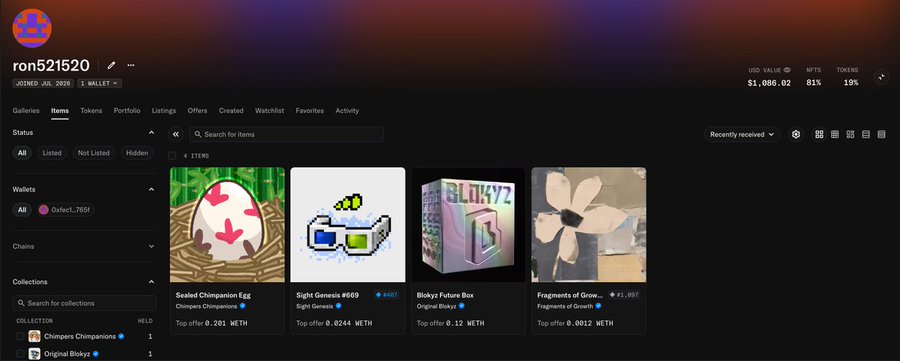Click Sight Genesis #669 title
The width and height of the screenshot is (900, 361).
coord(327,295)
